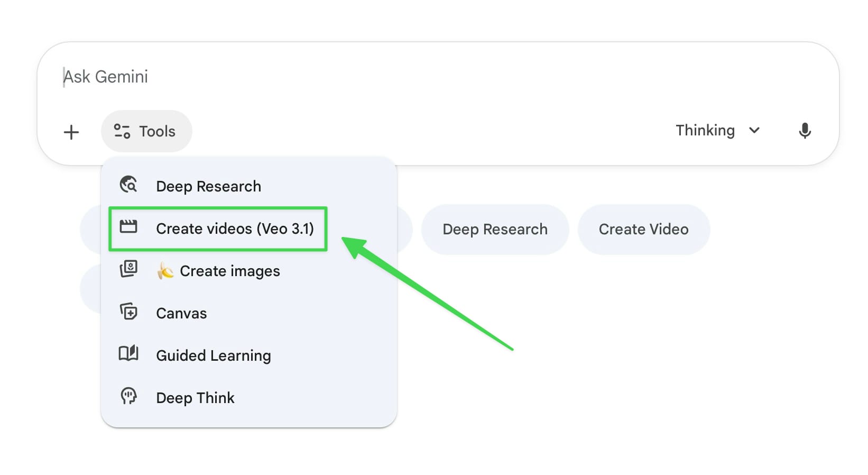Click the Canvas icon in the tools menu

click(x=128, y=312)
